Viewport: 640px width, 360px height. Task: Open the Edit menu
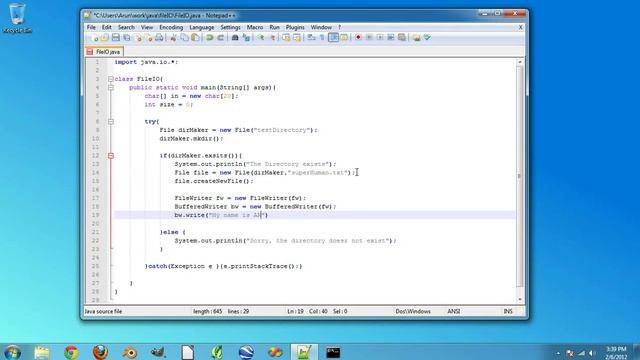pos(107,27)
